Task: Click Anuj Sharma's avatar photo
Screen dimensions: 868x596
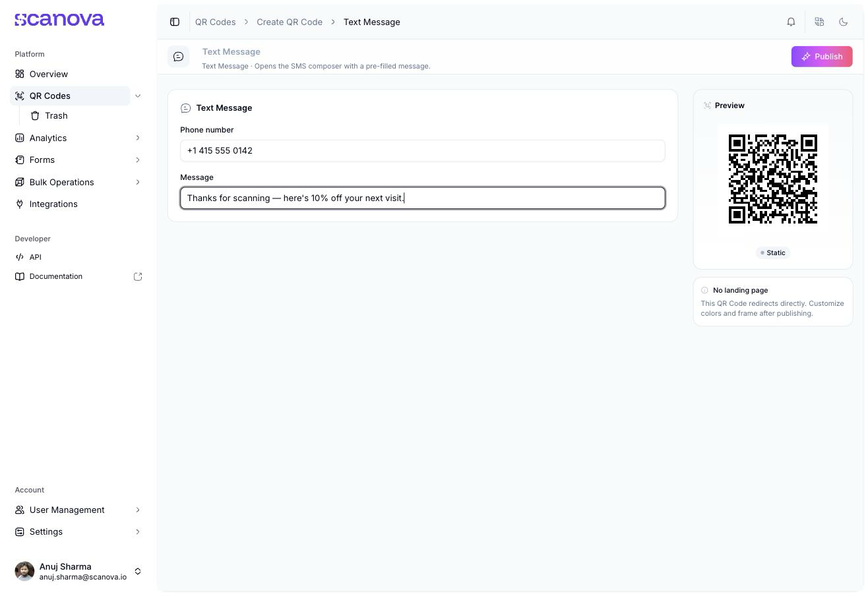Action: 24,571
